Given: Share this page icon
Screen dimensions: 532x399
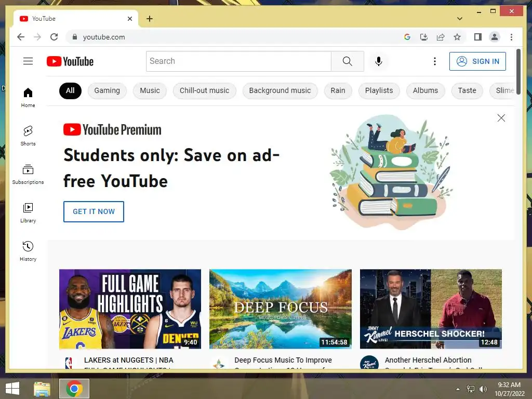Looking at the screenshot, I should (441, 37).
